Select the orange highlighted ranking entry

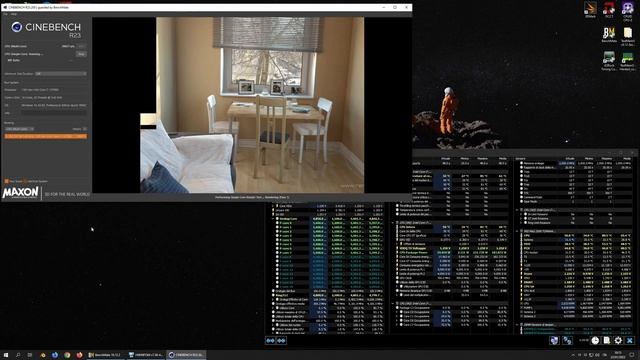(46, 136)
